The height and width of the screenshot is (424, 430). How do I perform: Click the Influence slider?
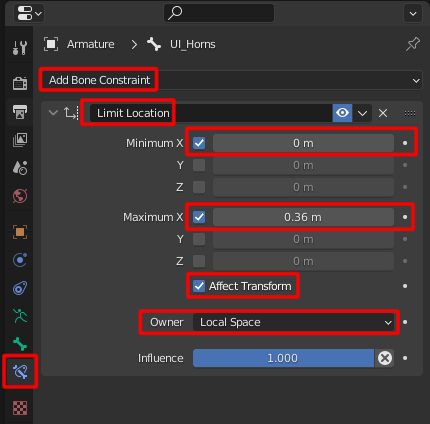tap(283, 358)
